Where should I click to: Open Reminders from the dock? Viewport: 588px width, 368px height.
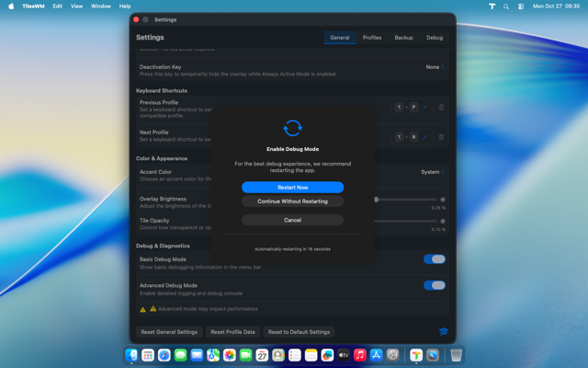coord(295,355)
